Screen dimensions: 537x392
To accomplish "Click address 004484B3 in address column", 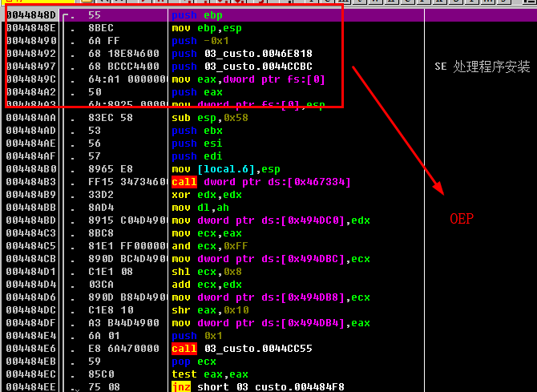I will pos(30,182).
